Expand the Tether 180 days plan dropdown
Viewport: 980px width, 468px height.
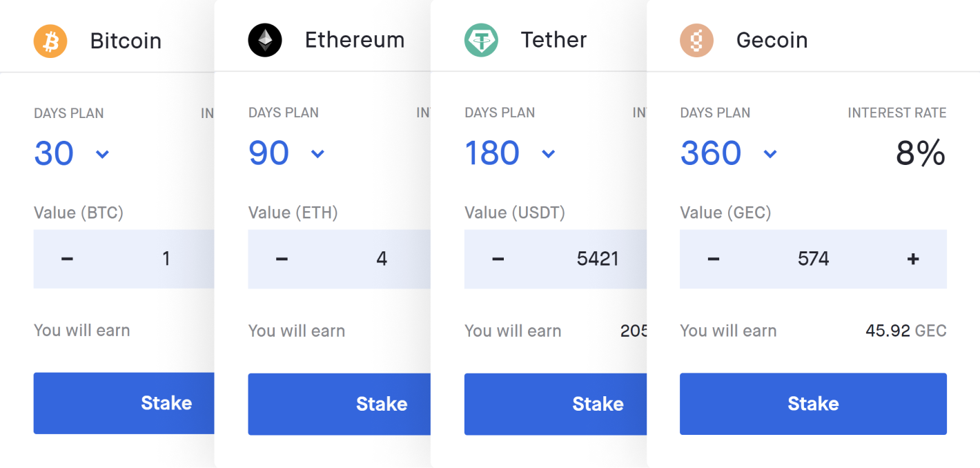pos(548,154)
